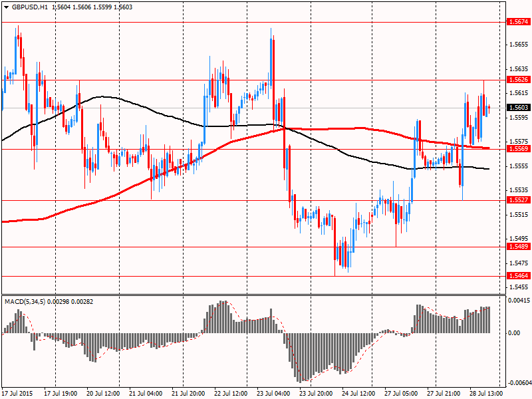Select the 1.5569 red price level label

(519, 149)
